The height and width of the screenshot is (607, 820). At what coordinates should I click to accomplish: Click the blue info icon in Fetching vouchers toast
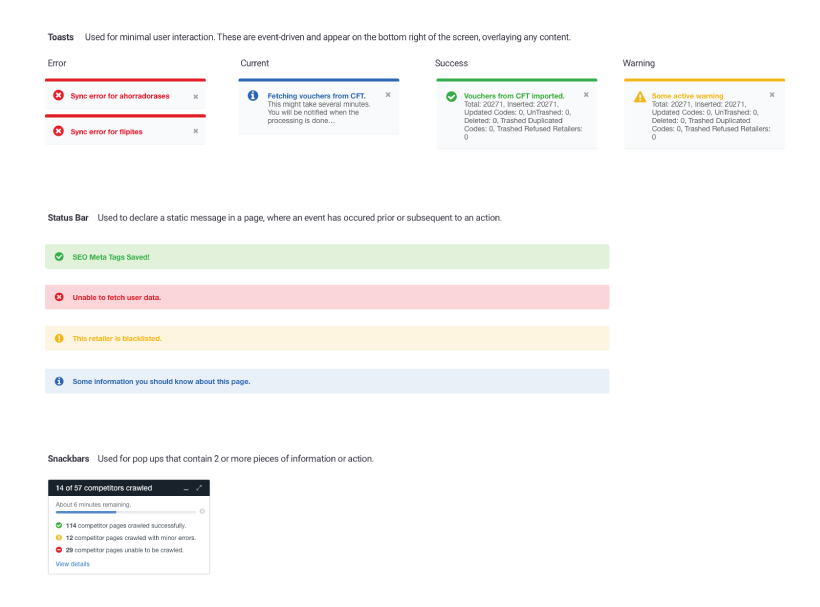click(x=253, y=95)
